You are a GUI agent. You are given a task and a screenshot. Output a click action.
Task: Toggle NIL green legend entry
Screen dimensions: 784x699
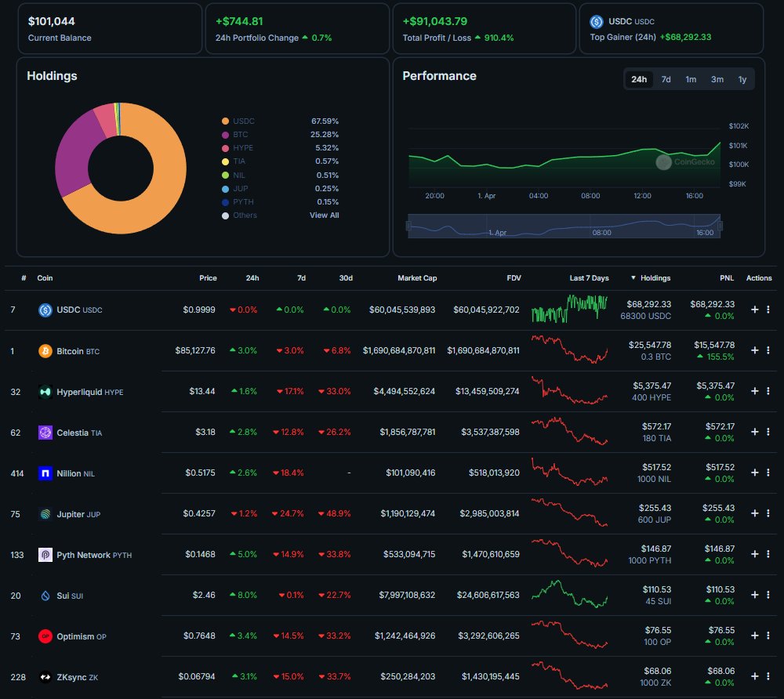click(x=234, y=176)
